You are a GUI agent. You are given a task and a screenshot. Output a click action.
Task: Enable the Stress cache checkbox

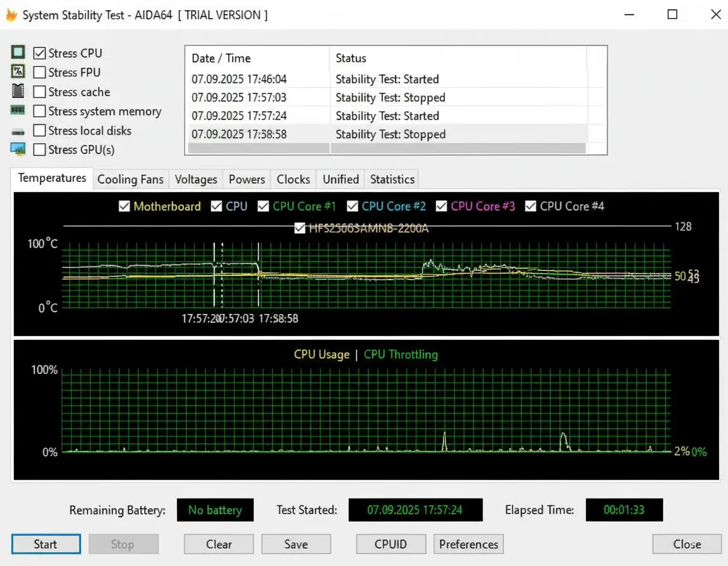[39, 92]
